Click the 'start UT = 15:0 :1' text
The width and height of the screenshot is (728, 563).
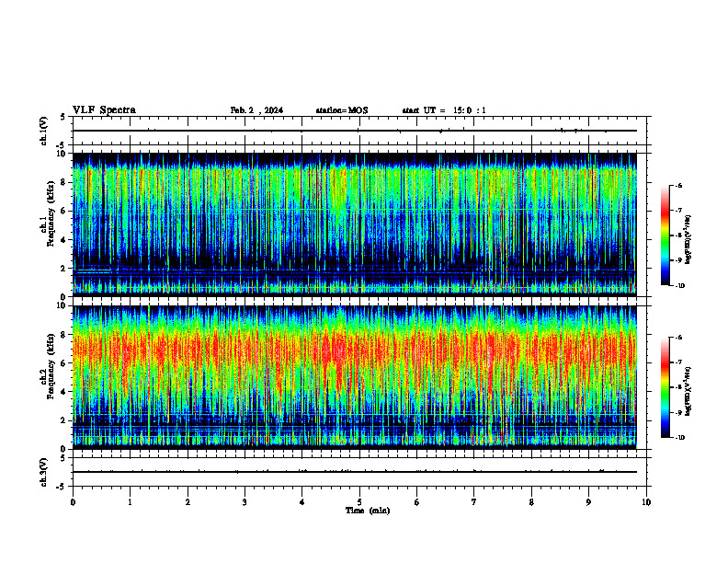coord(444,110)
